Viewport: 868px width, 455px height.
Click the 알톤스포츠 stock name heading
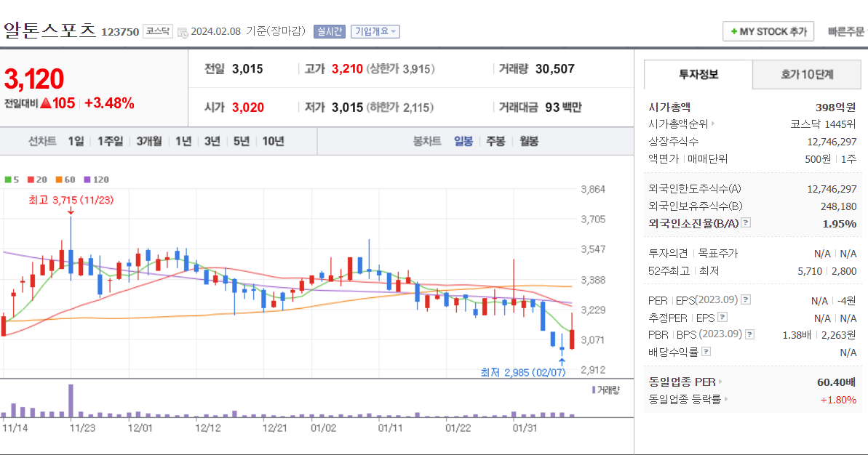pos(49,30)
